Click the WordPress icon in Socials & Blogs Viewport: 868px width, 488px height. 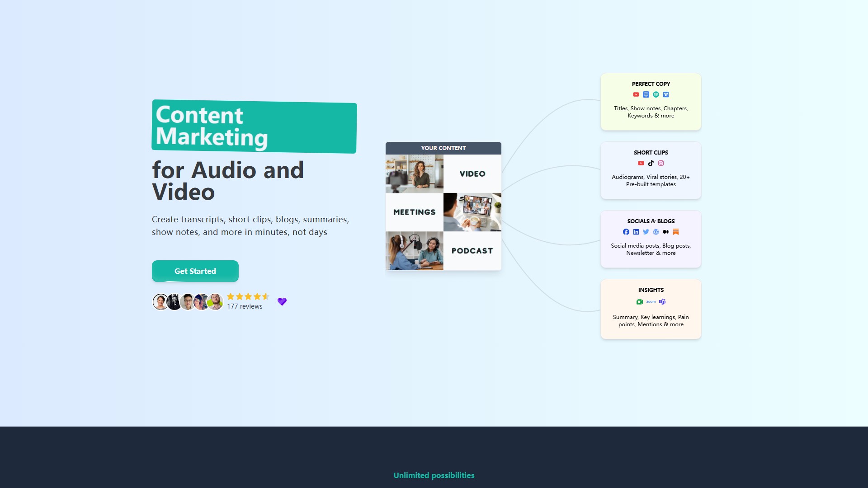click(656, 232)
